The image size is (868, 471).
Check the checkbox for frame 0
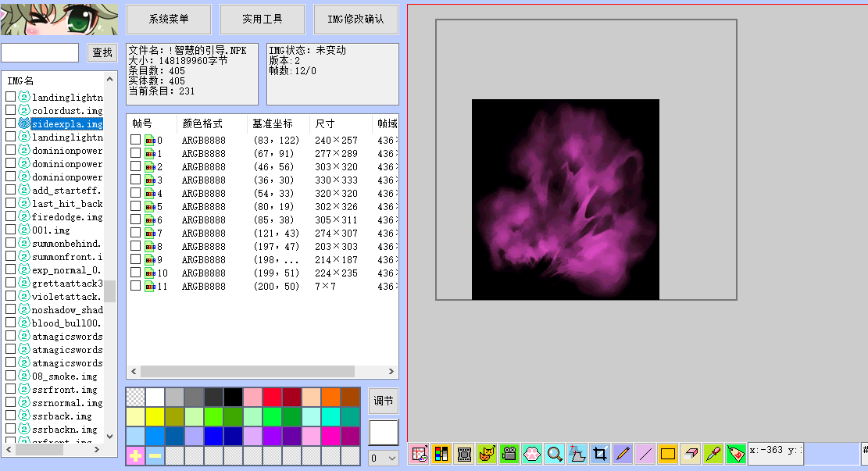click(134, 140)
